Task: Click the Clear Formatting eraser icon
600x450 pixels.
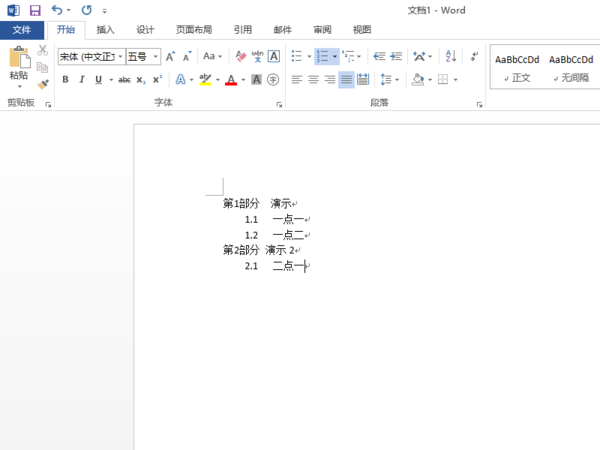Action: [x=240, y=57]
